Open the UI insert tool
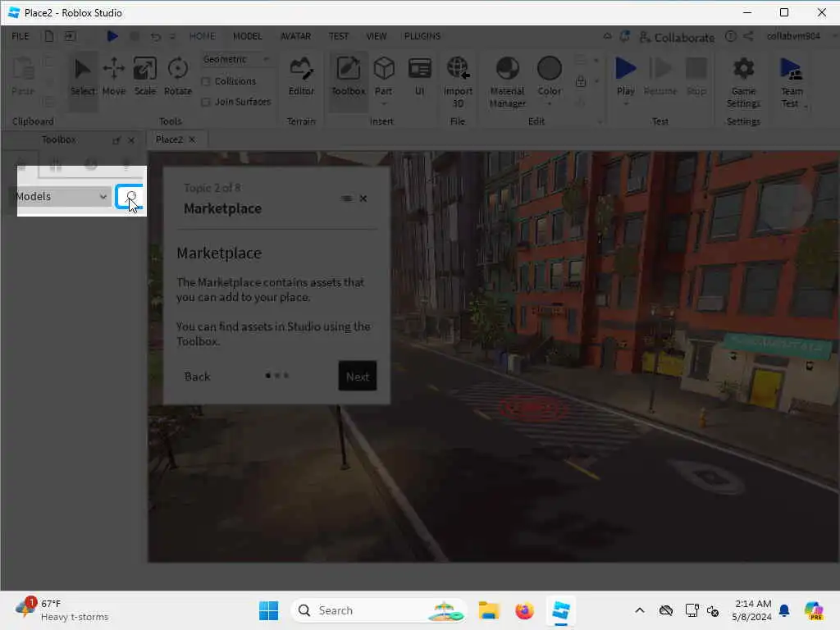This screenshot has width=840, height=630. point(419,78)
